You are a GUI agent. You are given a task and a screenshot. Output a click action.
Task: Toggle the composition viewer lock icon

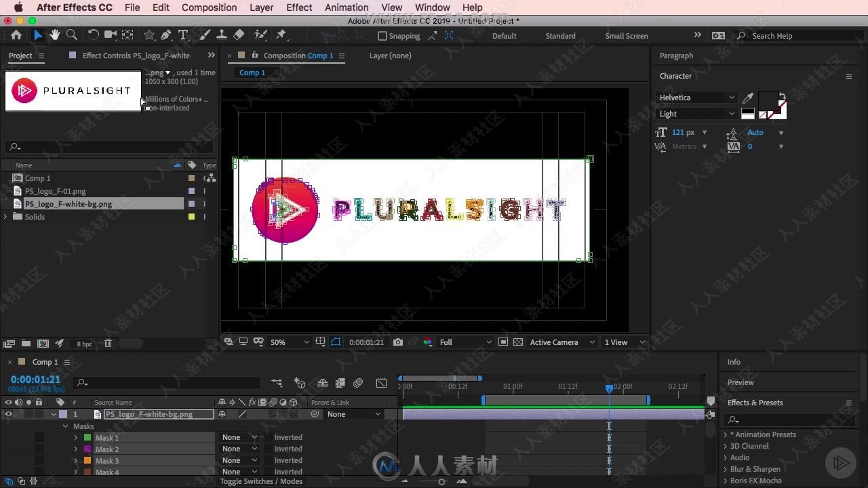255,55
